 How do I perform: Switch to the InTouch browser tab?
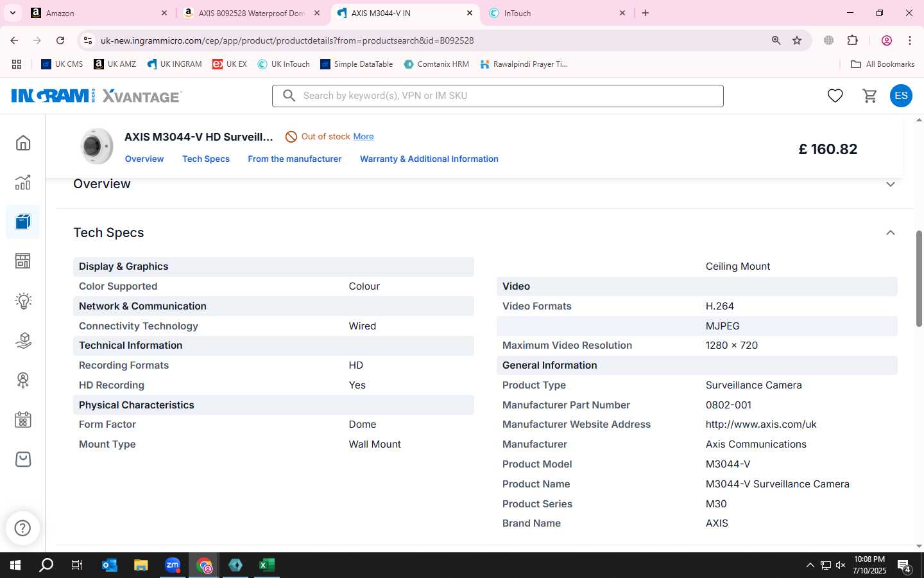pos(557,13)
